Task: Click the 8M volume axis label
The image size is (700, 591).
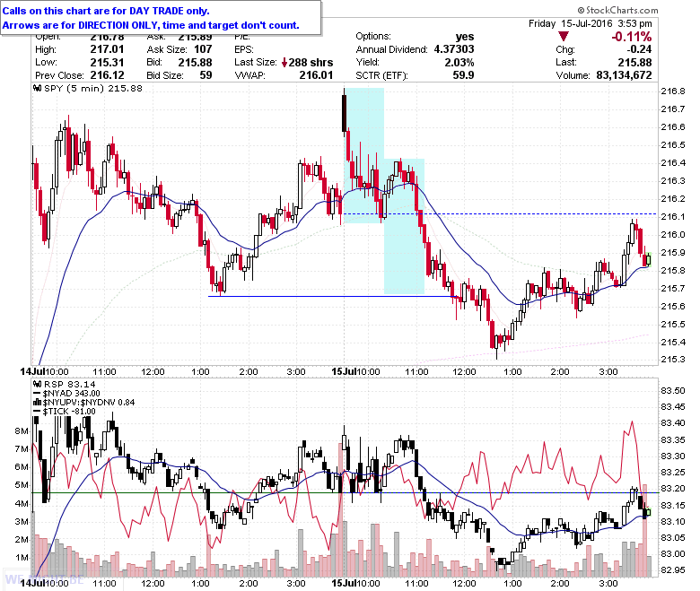Action: coord(22,431)
